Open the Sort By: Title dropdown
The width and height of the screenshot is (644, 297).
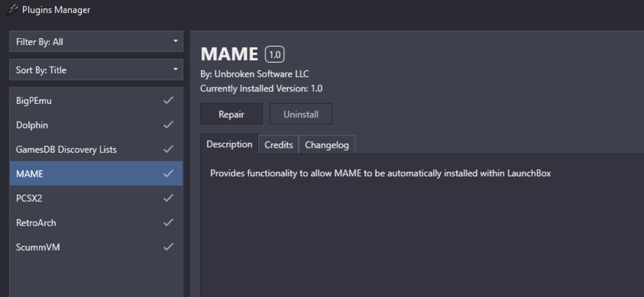(96, 69)
